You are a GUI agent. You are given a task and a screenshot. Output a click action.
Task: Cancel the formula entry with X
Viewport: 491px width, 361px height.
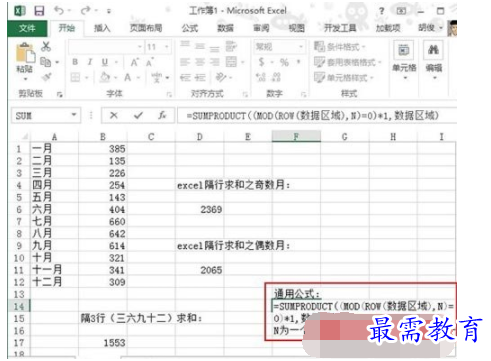[114, 116]
